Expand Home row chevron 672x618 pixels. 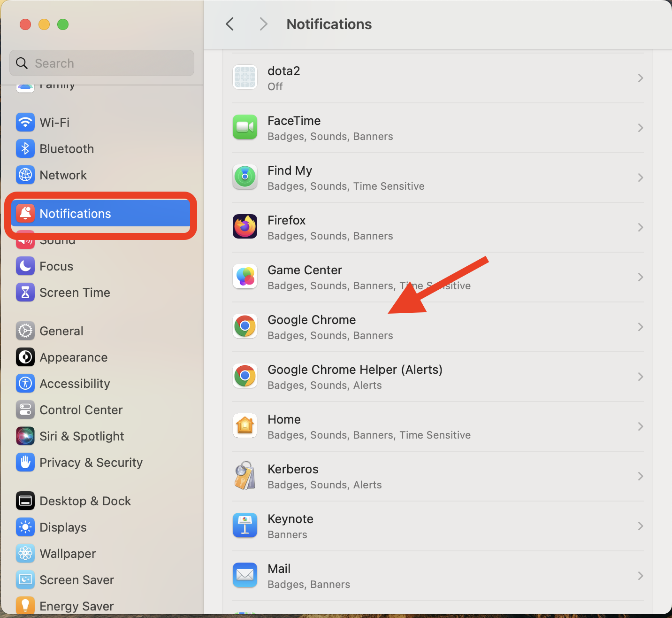641,426
